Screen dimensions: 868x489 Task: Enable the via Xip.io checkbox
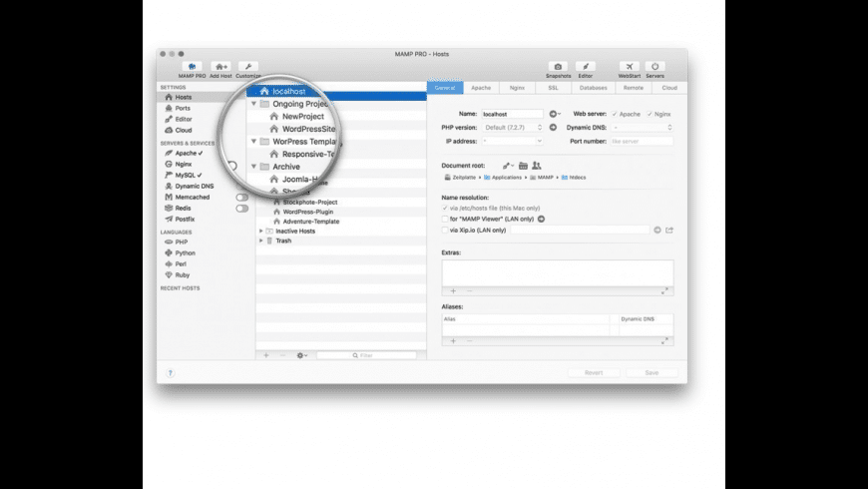click(x=445, y=230)
